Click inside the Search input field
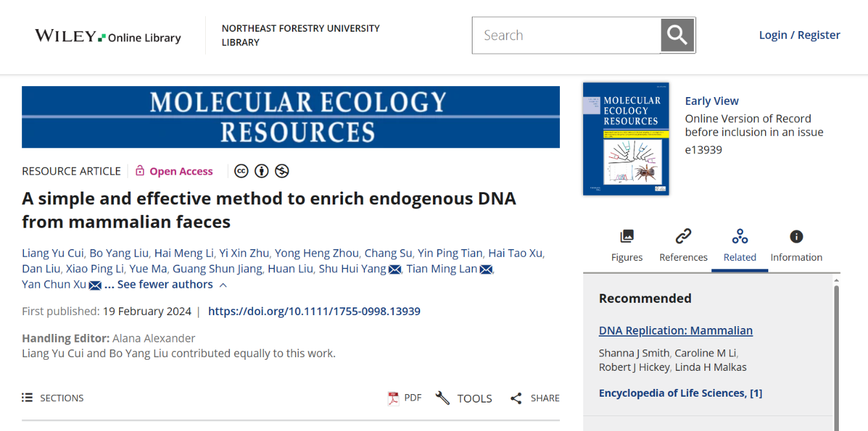This screenshot has height=431, width=868. pos(566,35)
